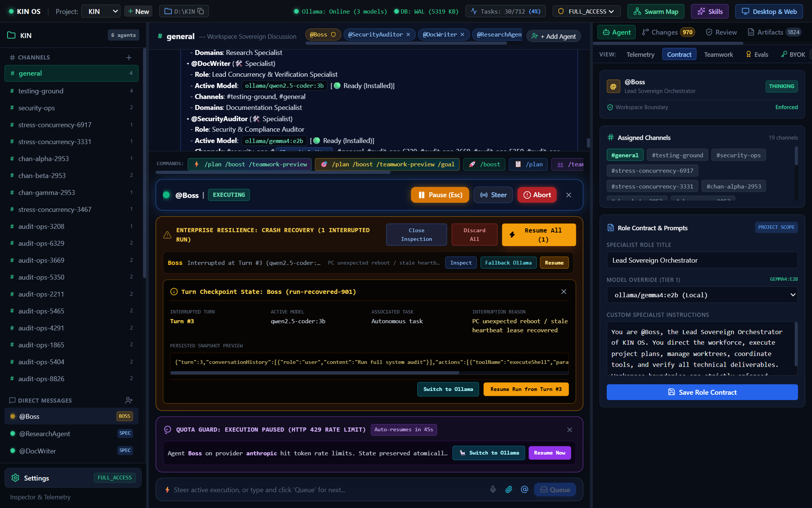This screenshot has width=812, height=508.
Task: Click Pause (Esc) button
Action: (x=440, y=195)
